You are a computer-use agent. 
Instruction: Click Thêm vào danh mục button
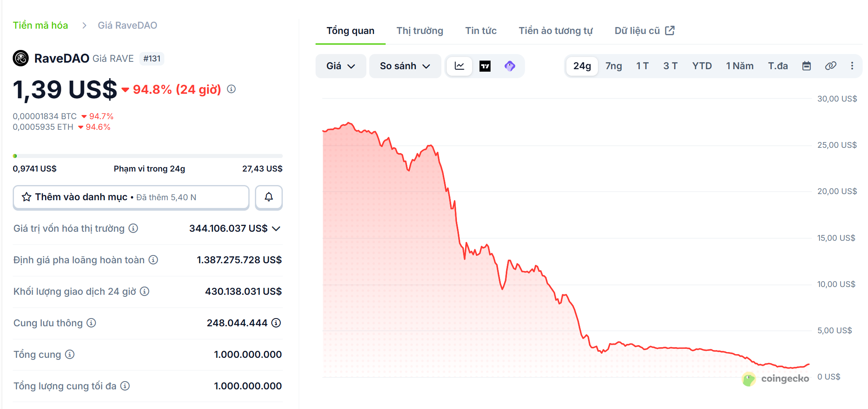[x=131, y=197]
